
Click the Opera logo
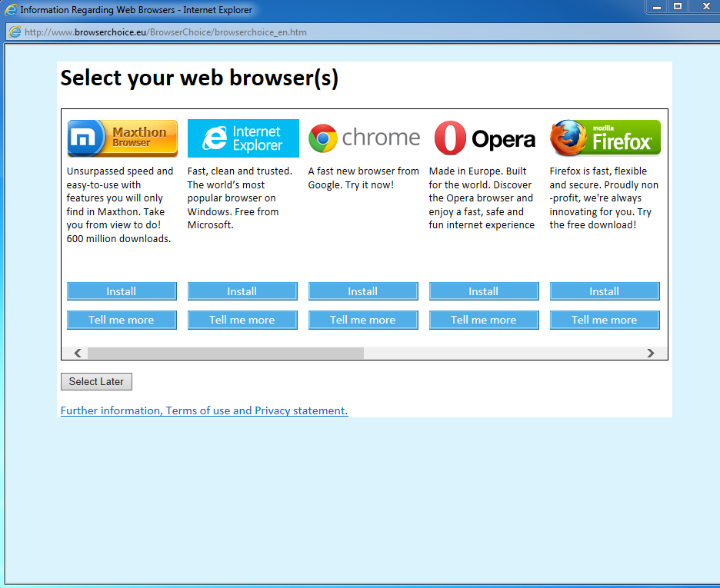point(485,138)
